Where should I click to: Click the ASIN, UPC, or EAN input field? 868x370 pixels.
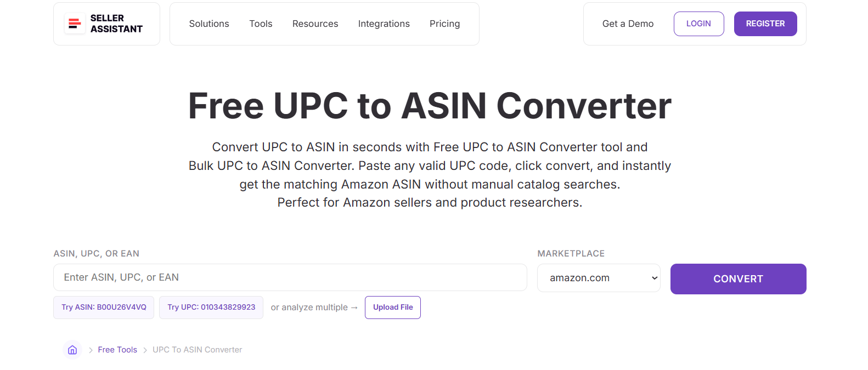tap(290, 277)
